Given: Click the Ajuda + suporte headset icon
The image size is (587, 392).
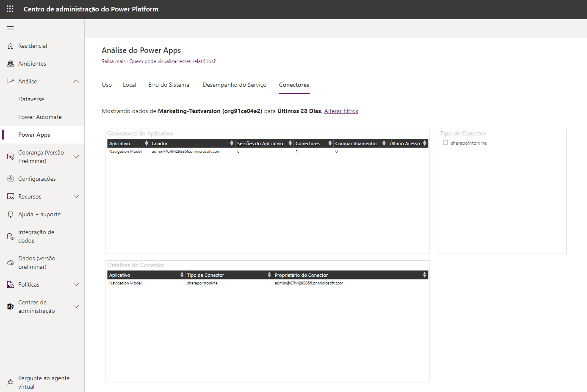Looking at the screenshot, I should click(x=11, y=214).
